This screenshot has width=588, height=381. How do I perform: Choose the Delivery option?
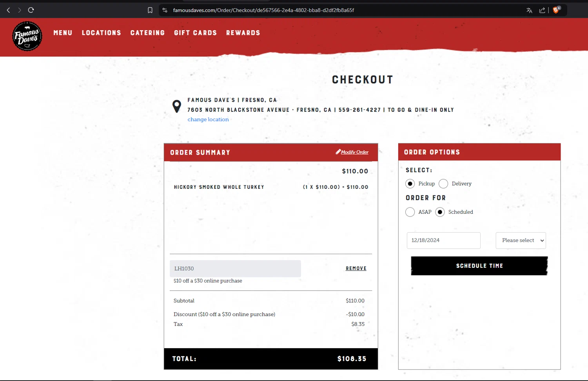[443, 184]
